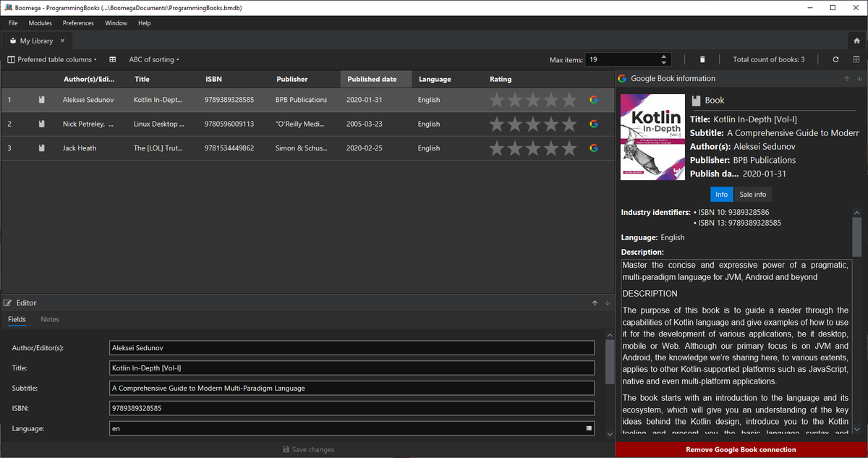The width and height of the screenshot is (868, 458).
Task: Increase Max items value
Action: pyautogui.click(x=664, y=56)
